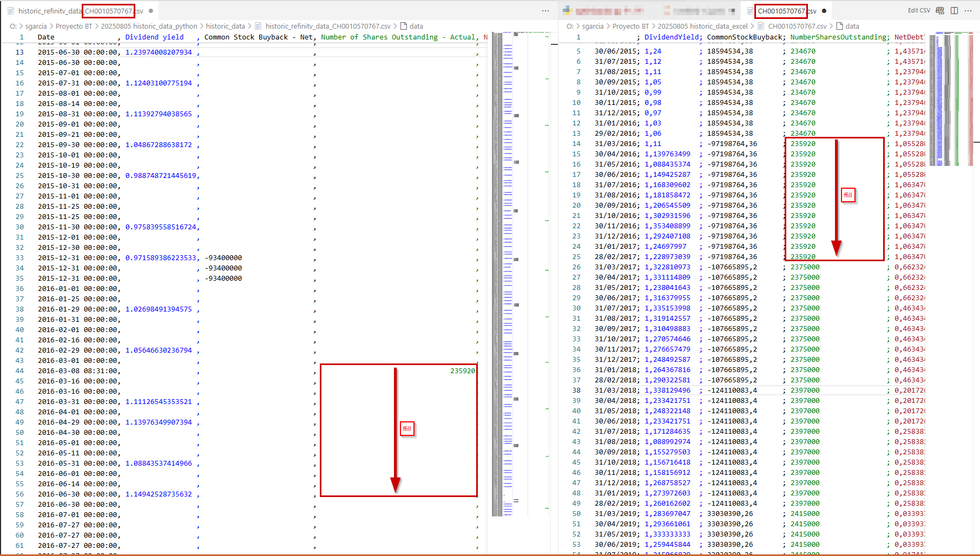Click line number 33 in left gutter
980x556 pixels.
19,258
